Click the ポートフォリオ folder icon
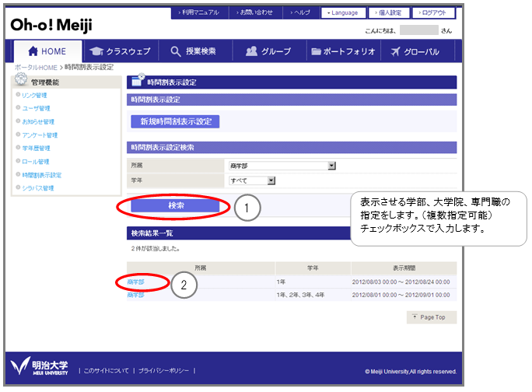Screen dimensions: 532x392 pyautogui.click(x=317, y=51)
